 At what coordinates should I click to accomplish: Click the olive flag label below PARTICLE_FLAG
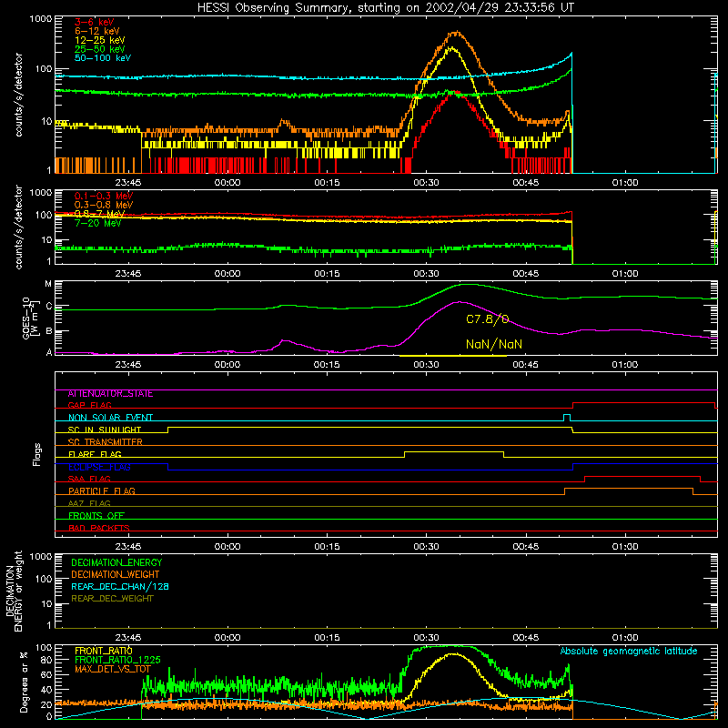(x=89, y=503)
